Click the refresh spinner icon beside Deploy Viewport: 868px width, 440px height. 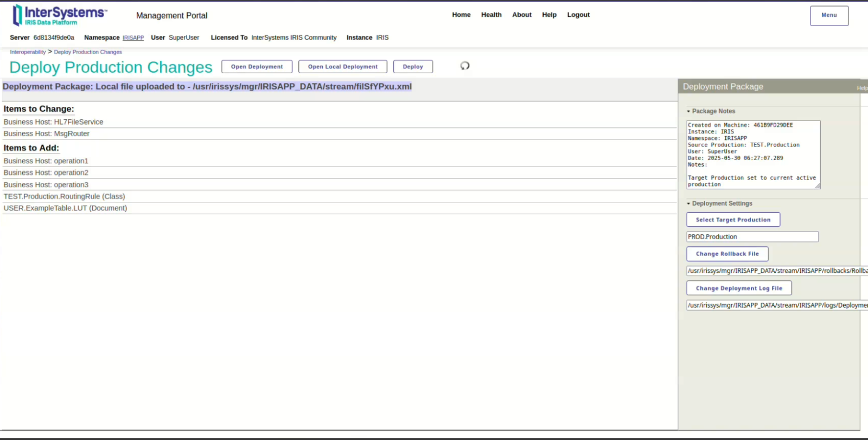click(465, 66)
